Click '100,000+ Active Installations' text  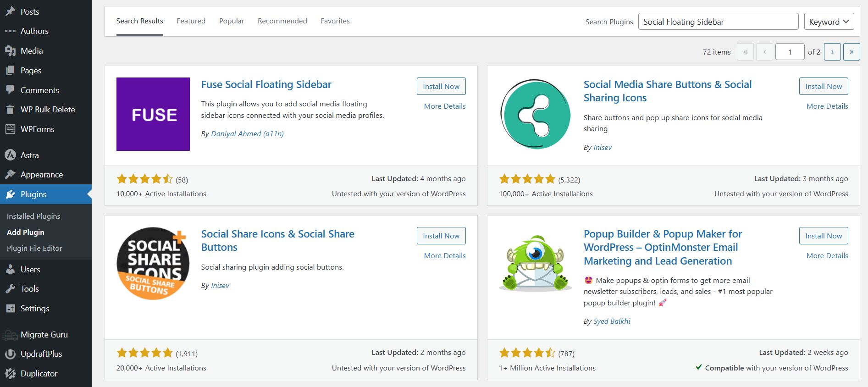point(546,193)
